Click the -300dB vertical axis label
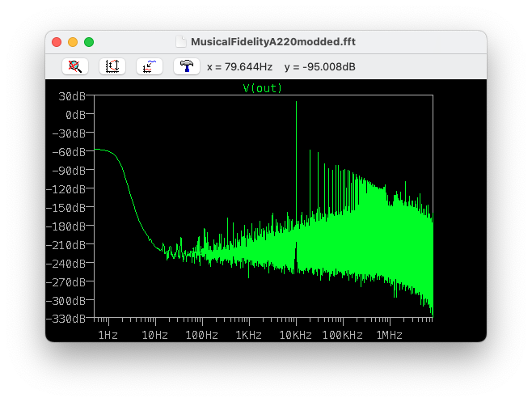 65,300
